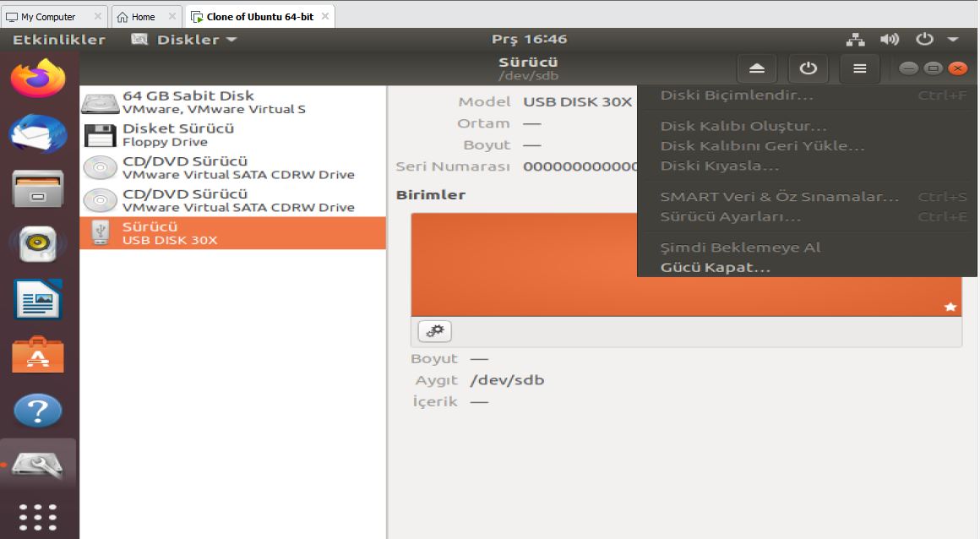
Task: Click Etkinlikler activities button
Action: 58,40
